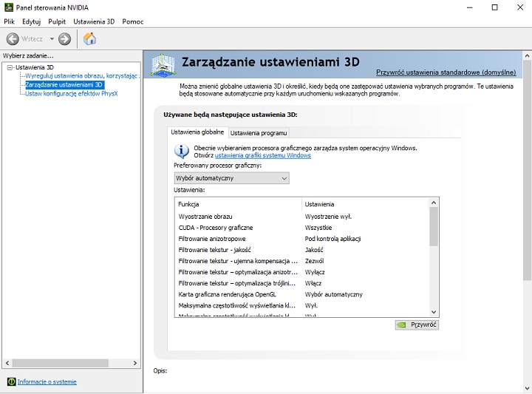Click the Forward arrow toolbar button

point(65,38)
